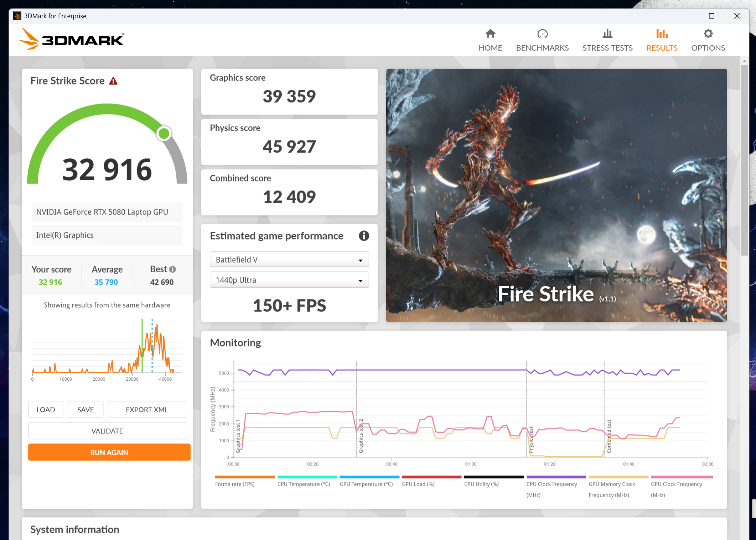Click the RUN AGAIN button
The image size is (756, 540).
click(109, 452)
